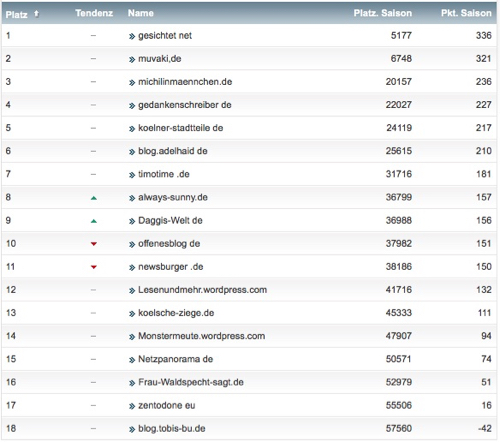Select the season points value 156
This screenshot has width=500, height=442.
[484, 220]
